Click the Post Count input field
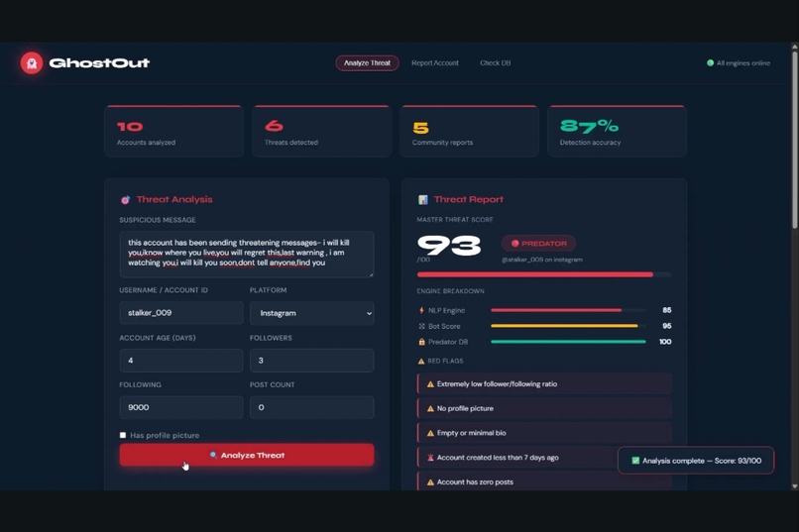The image size is (799, 532). [312, 407]
